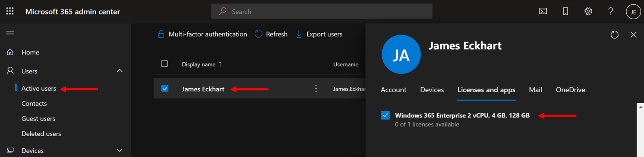Switch to the OneDrive tab
Image resolution: width=644 pixels, height=157 pixels.
click(x=570, y=90)
